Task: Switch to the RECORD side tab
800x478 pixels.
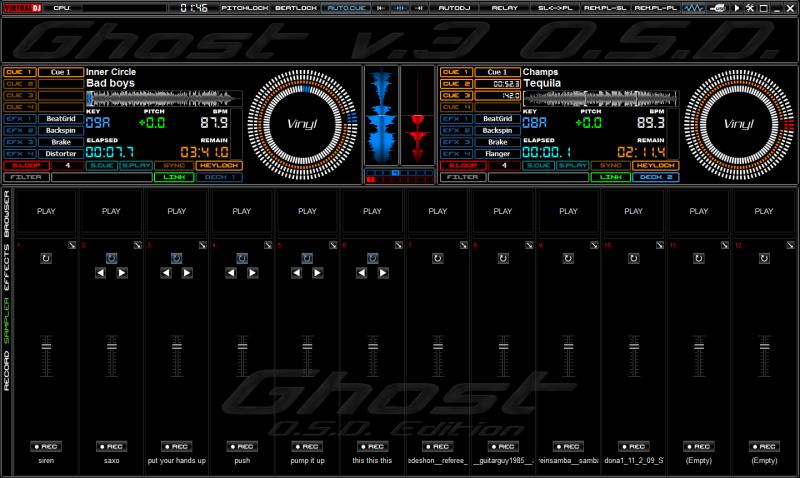Action: coord(7,371)
